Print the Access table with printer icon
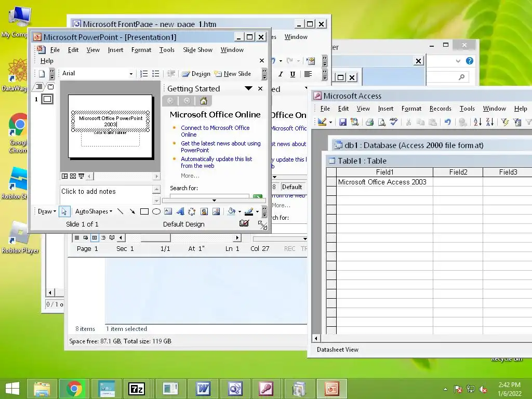The height and width of the screenshot is (399, 532). coord(369,122)
